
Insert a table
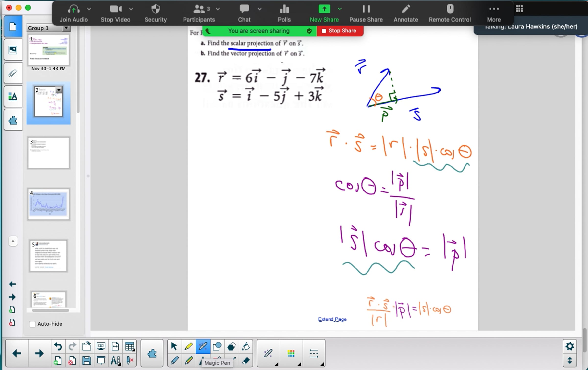129,346
